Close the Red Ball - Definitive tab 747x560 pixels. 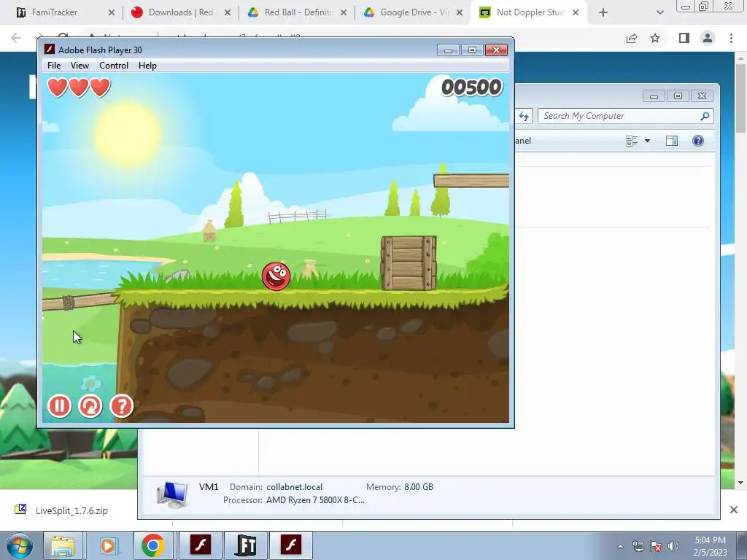click(x=344, y=12)
